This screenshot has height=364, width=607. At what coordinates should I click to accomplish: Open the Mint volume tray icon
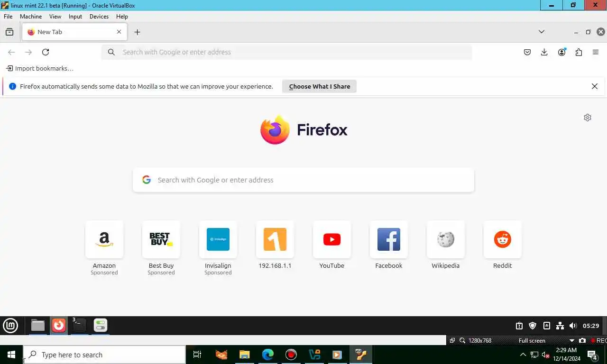tap(573, 326)
